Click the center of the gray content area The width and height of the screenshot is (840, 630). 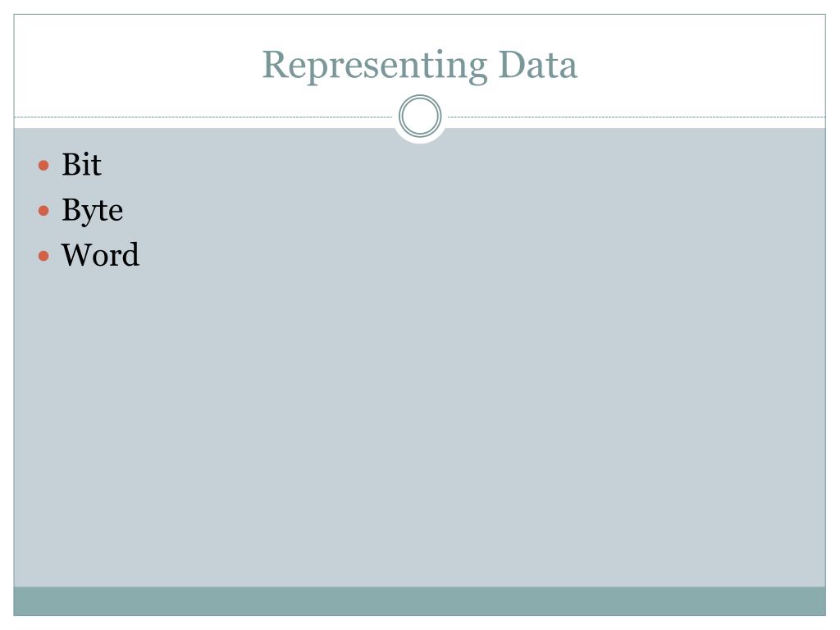419,358
